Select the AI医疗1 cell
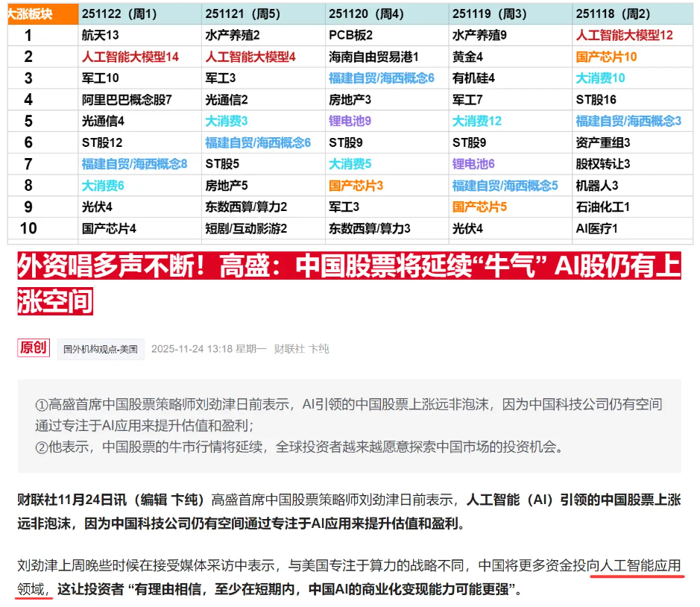The image size is (700, 607). tap(596, 228)
